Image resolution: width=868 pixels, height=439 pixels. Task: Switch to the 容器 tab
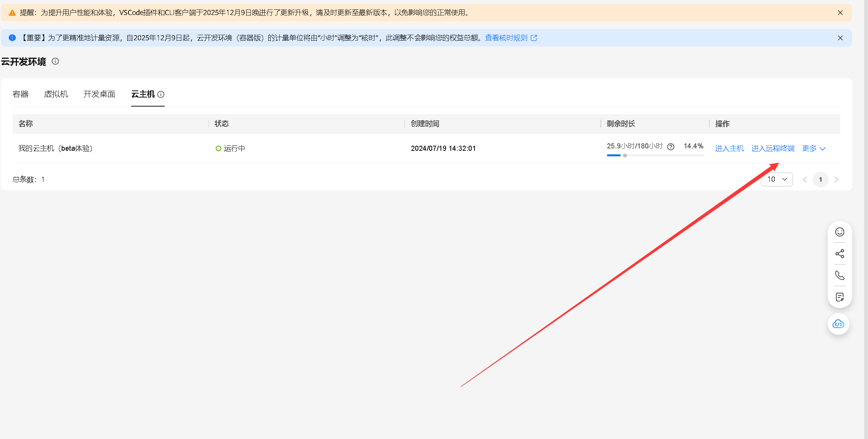tap(21, 94)
